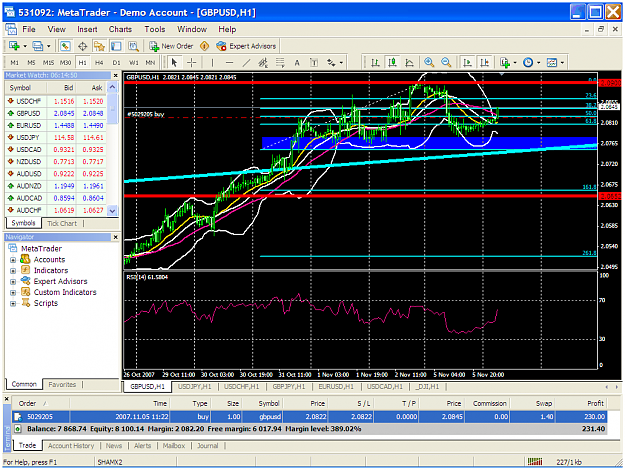This screenshot has height=470, width=625.
Task: Switch to Tick Chart tab
Action: 62,223
